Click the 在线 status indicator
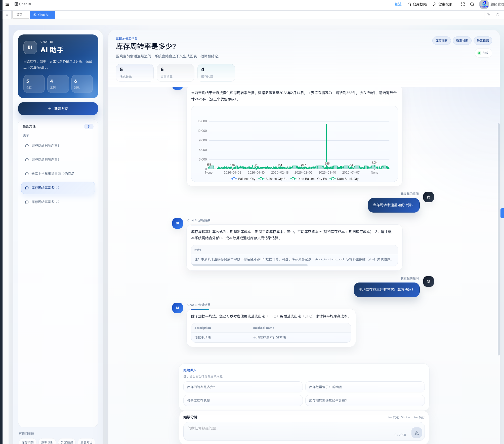The image size is (504, 444). pyautogui.click(x=483, y=53)
